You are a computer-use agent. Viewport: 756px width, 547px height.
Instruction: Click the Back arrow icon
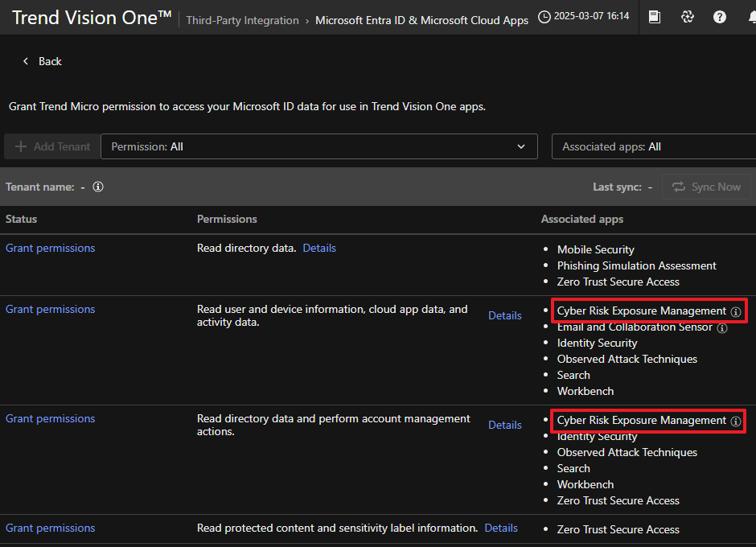tap(26, 62)
